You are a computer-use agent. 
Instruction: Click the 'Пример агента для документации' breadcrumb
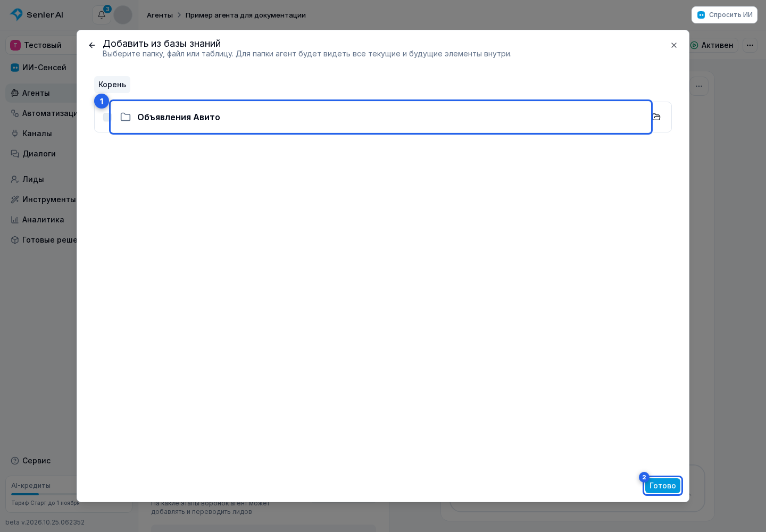click(246, 15)
